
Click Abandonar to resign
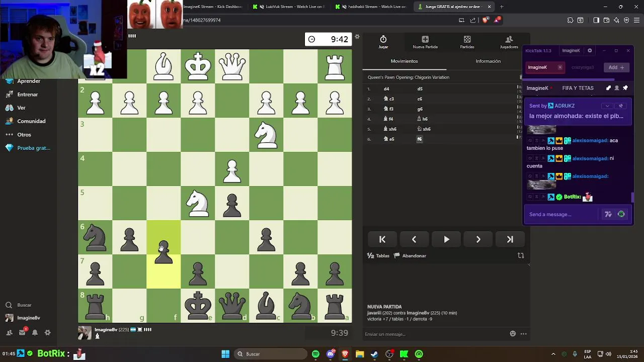click(x=410, y=255)
